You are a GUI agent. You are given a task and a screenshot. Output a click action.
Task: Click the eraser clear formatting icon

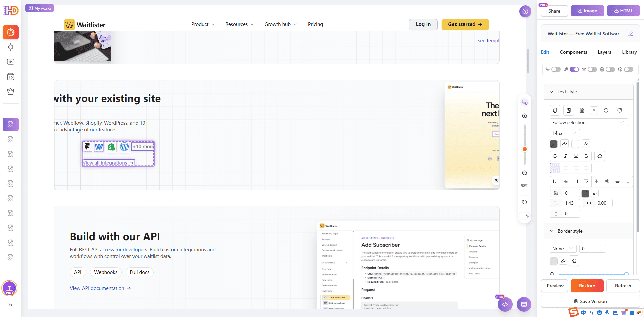(x=600, y=156)
